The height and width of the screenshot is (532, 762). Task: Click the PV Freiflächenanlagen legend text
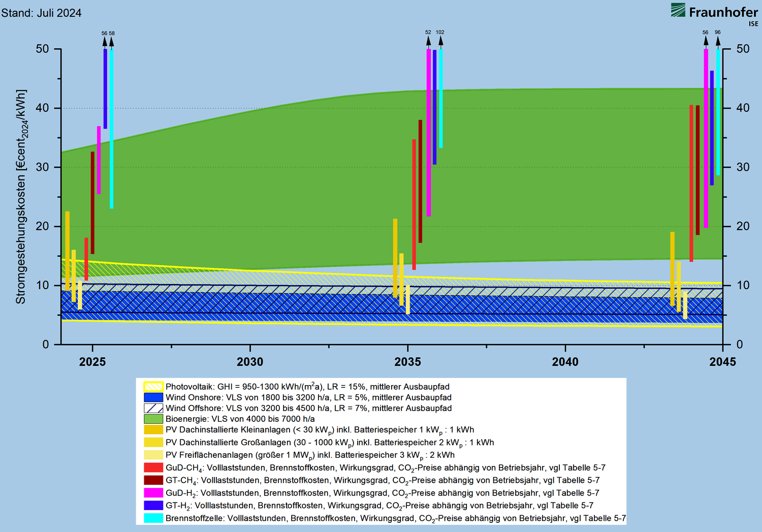310,455
